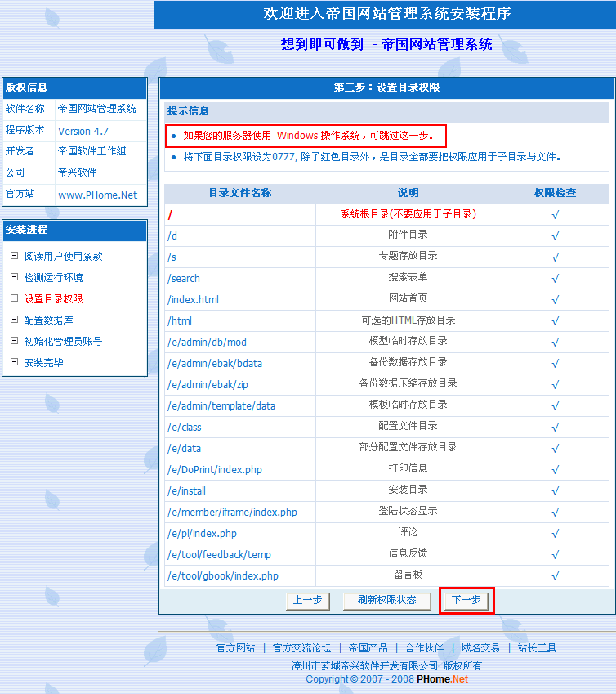The width and height of the screenshot is (616, 694).
Task: Click the square icon beside 配置数据库
Action: (x=14, y=320)
